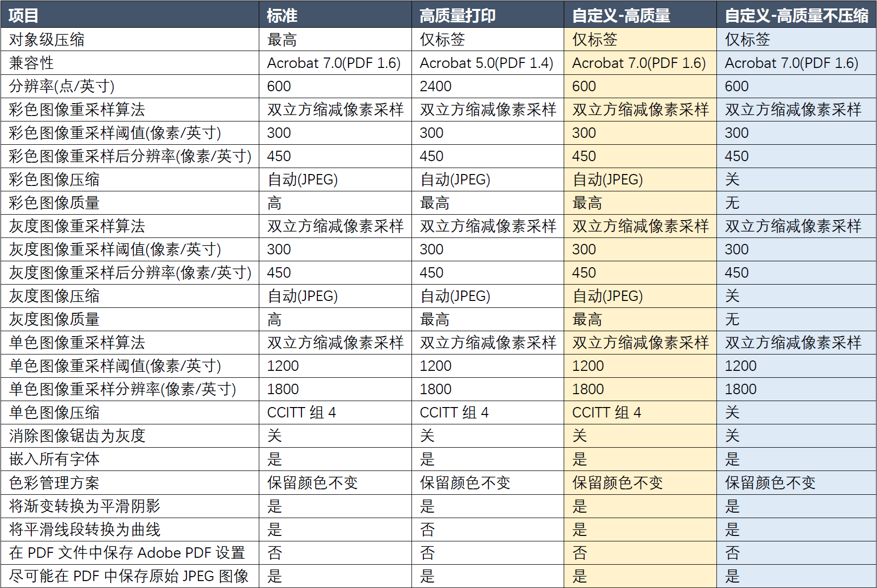Select the 分辨率(点/英寸) row label

pyautogui.click(x=62, y=86)
